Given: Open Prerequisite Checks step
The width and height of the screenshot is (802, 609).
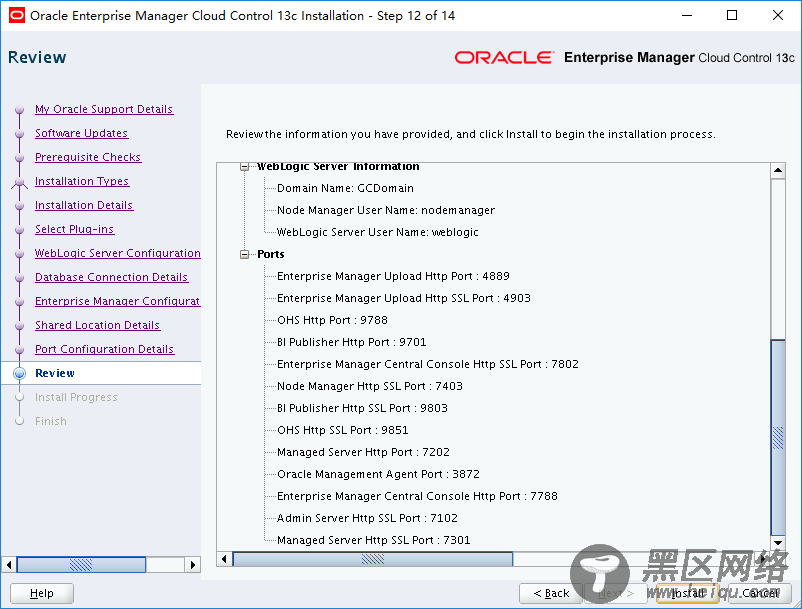Looking at the screenshot, I should pos(88,157).
